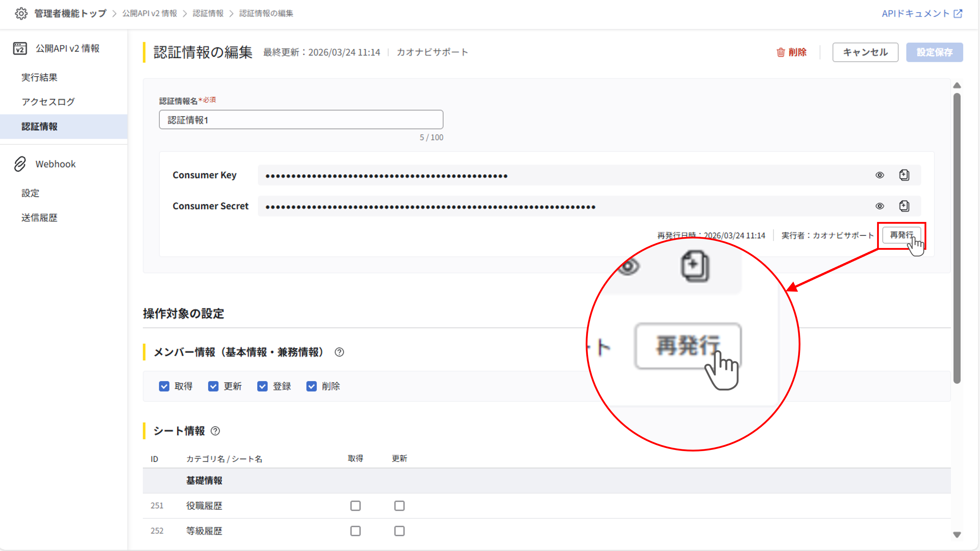Viewport: 980px width, 551px height.
Task: Uncheck the 登録 member info checkbox
Action: click(x=262, y=386)
